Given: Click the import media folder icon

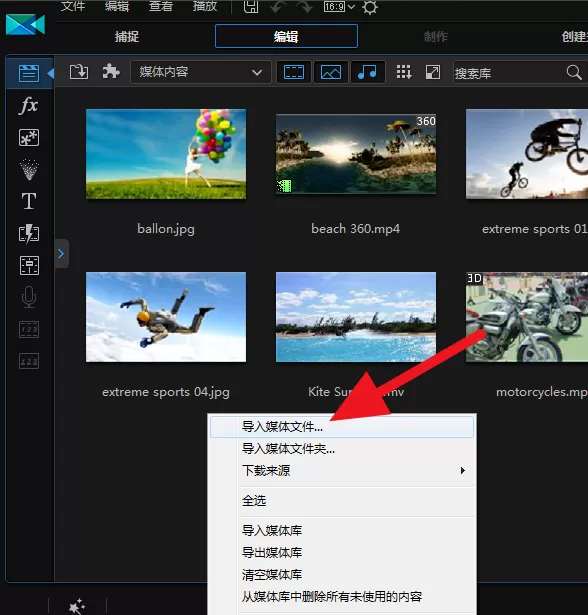Looking at the screenshot, I should click(x=79, y=72).
